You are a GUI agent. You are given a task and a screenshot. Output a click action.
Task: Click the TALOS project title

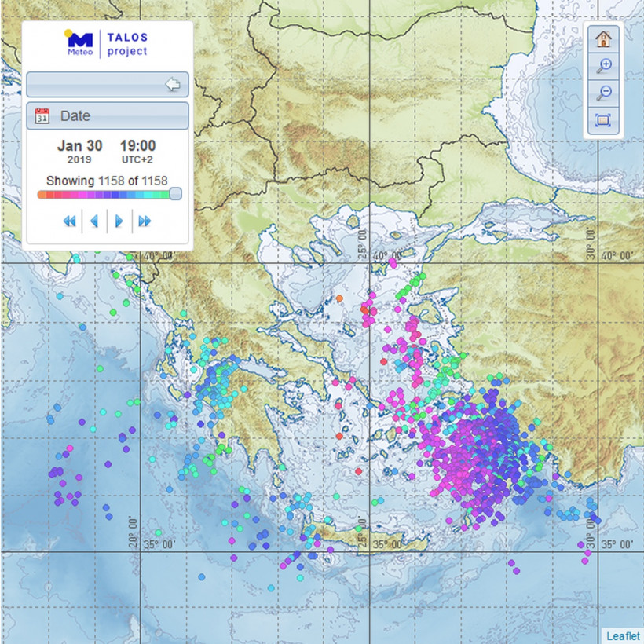[x=127, y=44]
